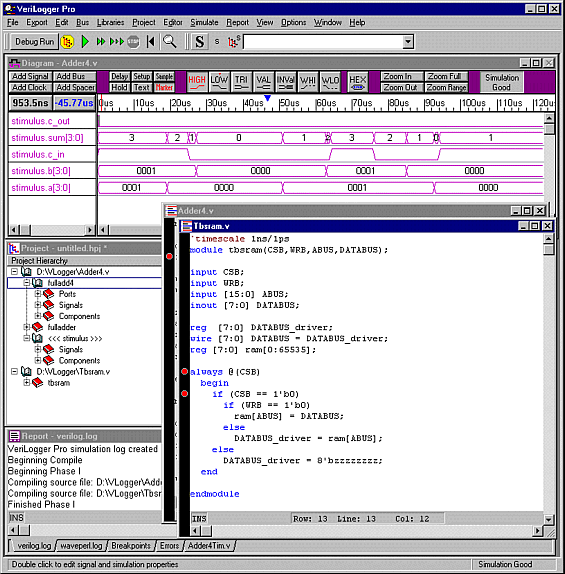
Task: Select INVal invalid waveform button
Action: coord(286,82)
